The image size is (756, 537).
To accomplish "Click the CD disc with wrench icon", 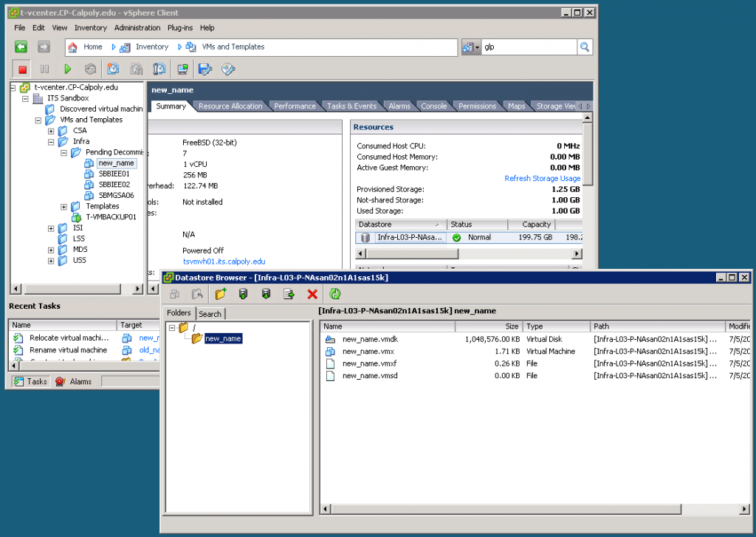I will coord(228,69).
